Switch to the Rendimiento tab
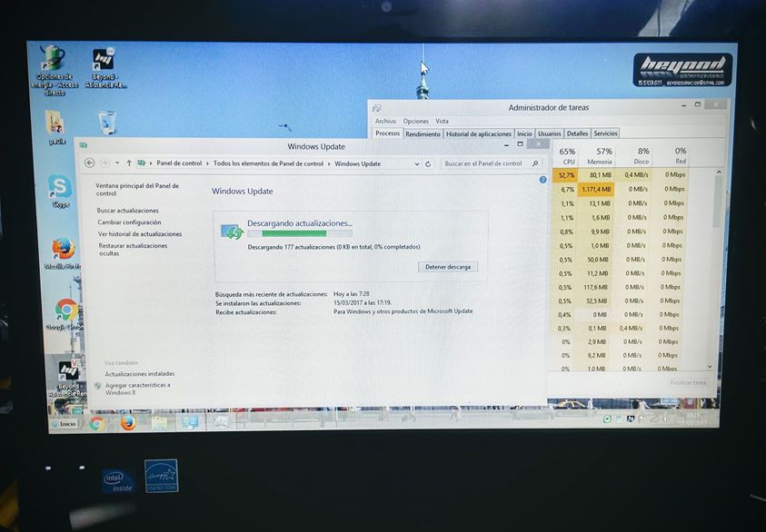This screenshot has height=532, width=766. click(x=423, y=134)
